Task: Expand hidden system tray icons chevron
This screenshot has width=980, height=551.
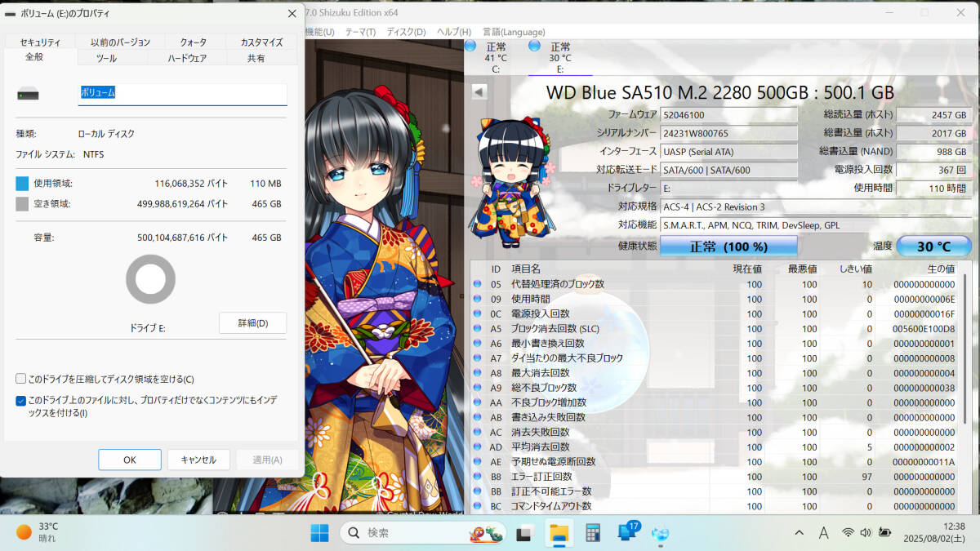Action: tap(800, 533)
